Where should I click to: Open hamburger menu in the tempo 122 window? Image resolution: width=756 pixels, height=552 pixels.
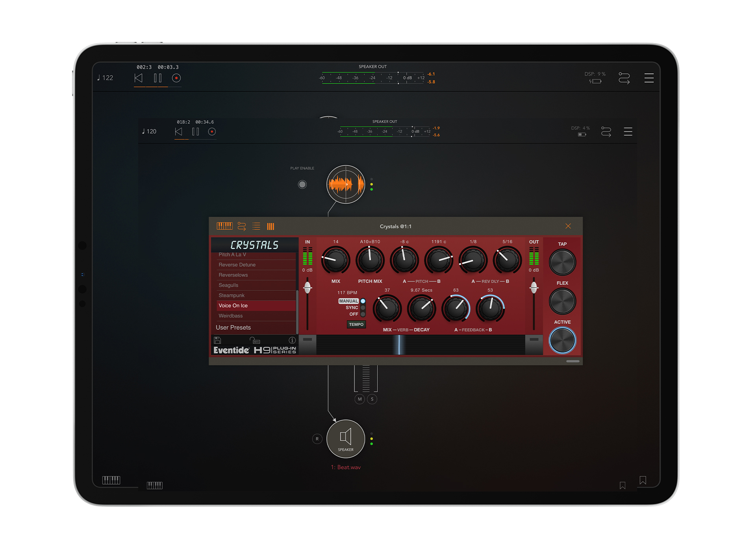point(649,78)
